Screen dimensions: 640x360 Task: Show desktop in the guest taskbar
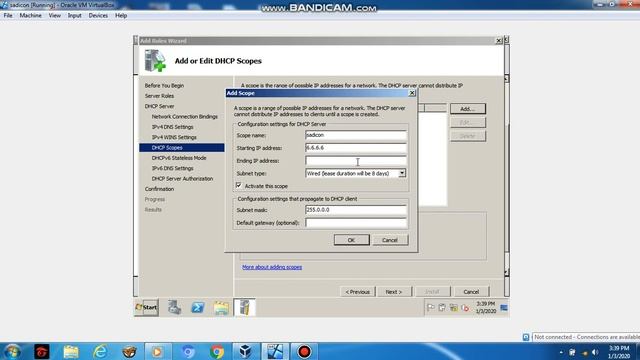[x=504, y=308]
